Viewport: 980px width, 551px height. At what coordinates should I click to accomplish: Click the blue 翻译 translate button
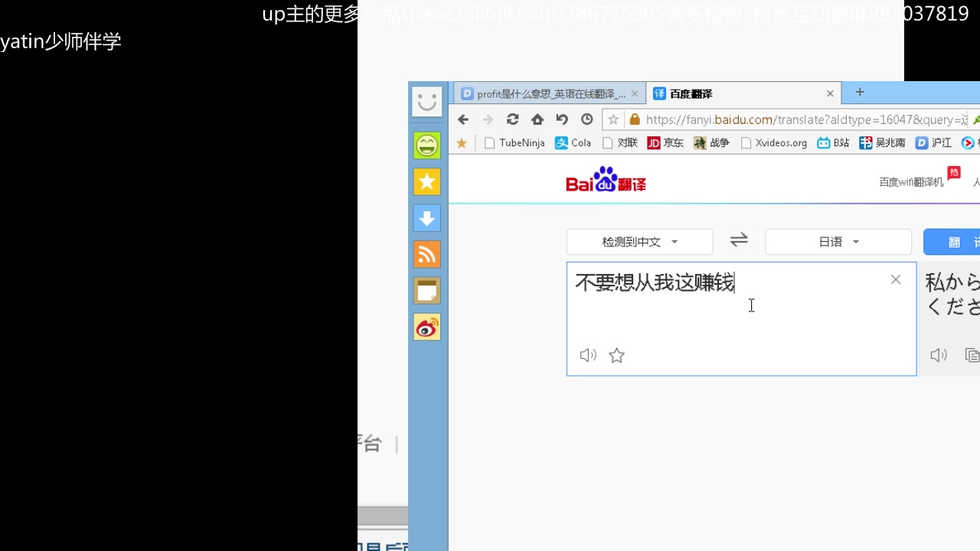pos(952,242)
